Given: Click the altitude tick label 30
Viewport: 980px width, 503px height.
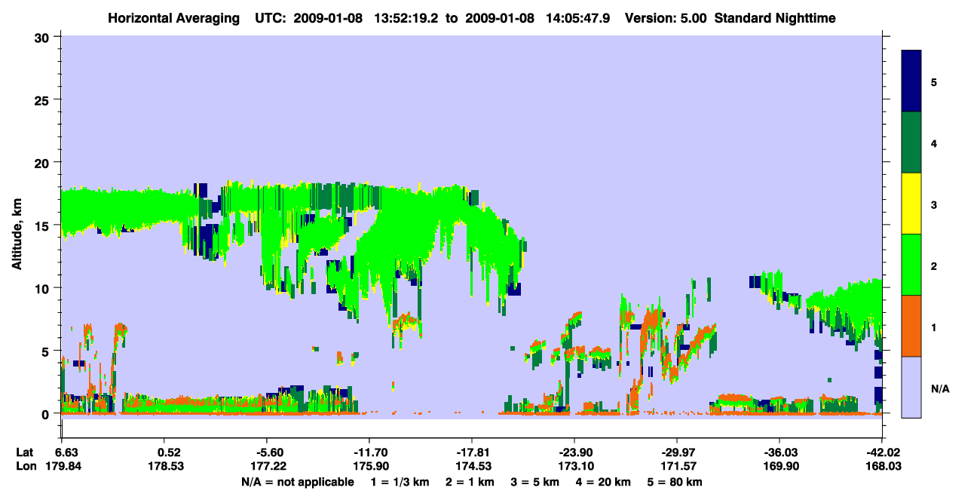Looking at the screenshot, I should (44, 37).
